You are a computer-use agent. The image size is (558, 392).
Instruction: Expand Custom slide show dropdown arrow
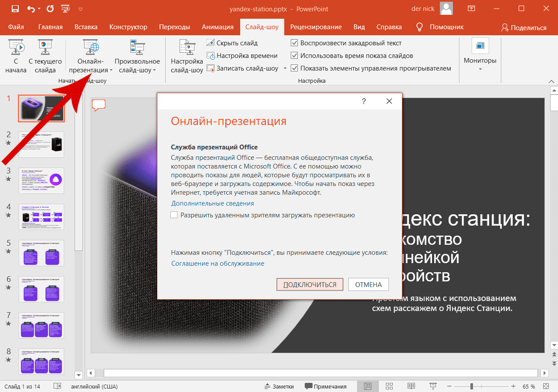click(x=155, y=70)
